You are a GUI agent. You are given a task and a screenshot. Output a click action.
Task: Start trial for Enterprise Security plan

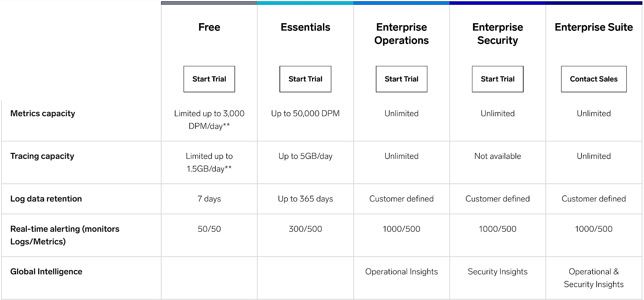point(497,79)
